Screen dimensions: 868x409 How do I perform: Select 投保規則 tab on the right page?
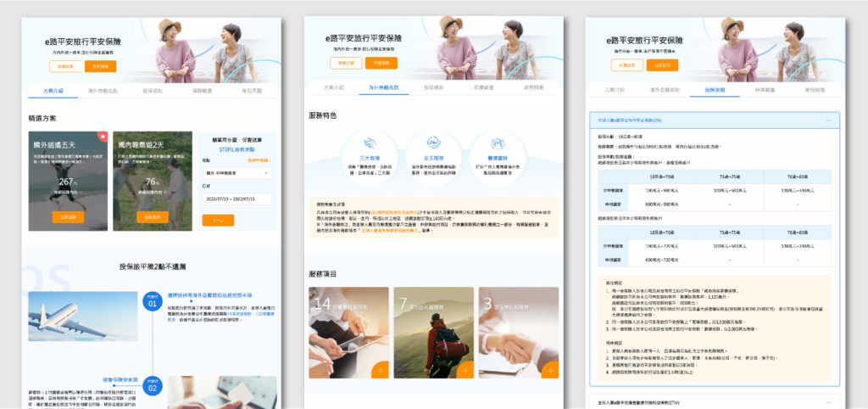714,89
